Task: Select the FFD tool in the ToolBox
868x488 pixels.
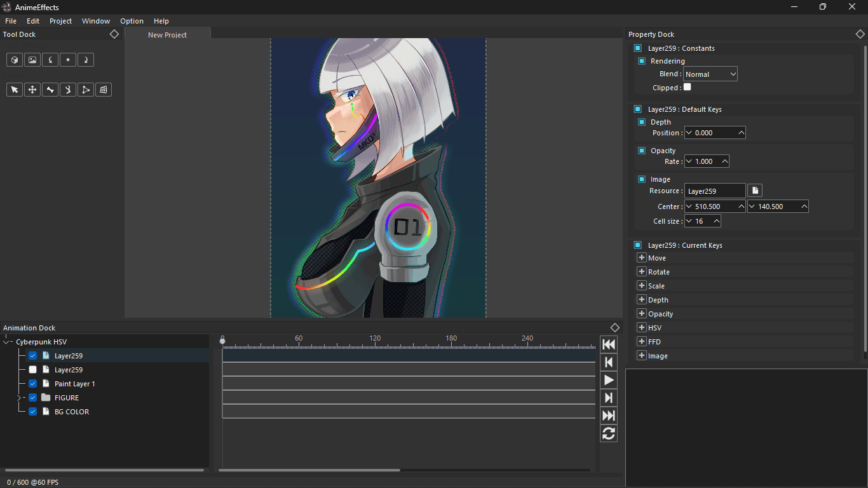Action: click(x=103, y=90)
